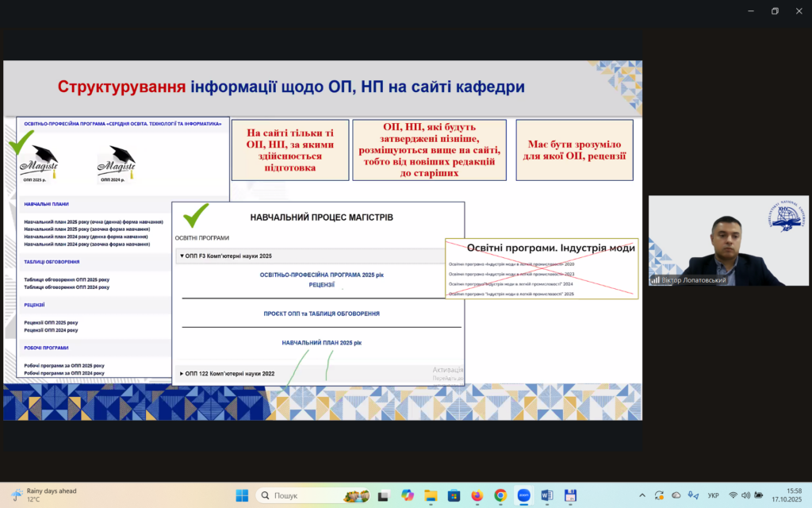The height and width of the screenshot is (508, 812).
Task: Open Microsoft Word from the taskbar
Action: [x=547, y=495]
